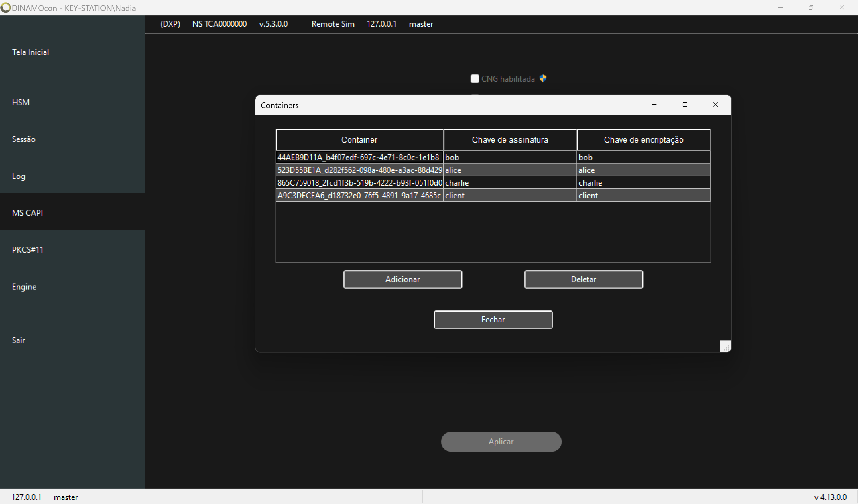This screenshot has width=858, height=504.
Task: Click the Deletar button
Action: click(583, 279)
